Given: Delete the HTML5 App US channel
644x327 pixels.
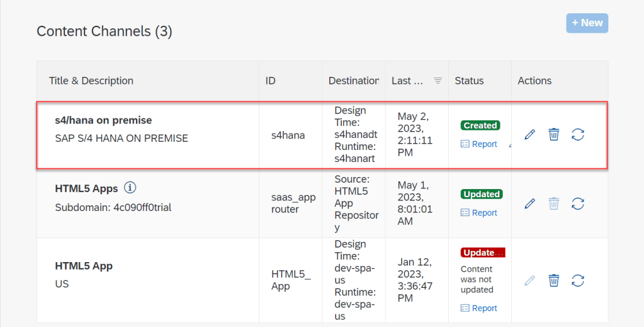Looking at the screenshot, I should coord(553,280).
